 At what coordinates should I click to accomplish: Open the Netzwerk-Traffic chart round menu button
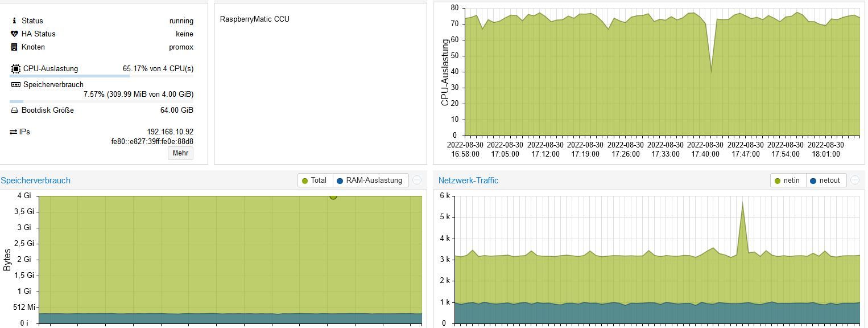coord(854,180)
